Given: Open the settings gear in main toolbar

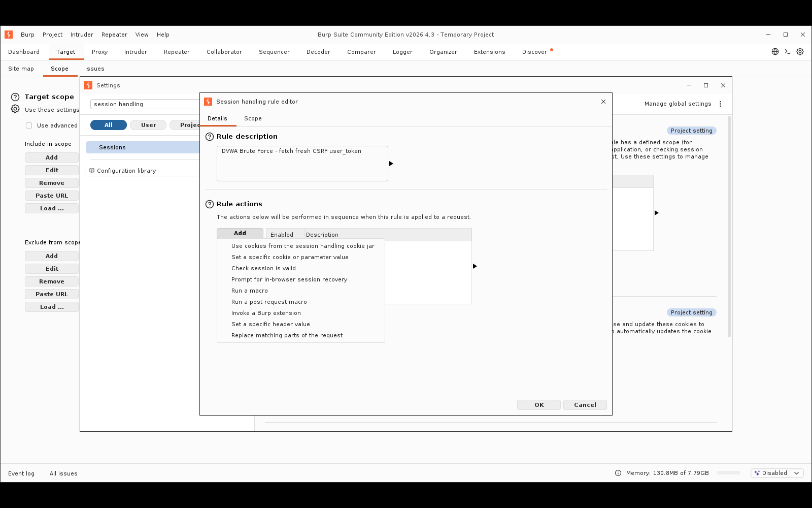Looking at the screenshot, I should 800,52.
